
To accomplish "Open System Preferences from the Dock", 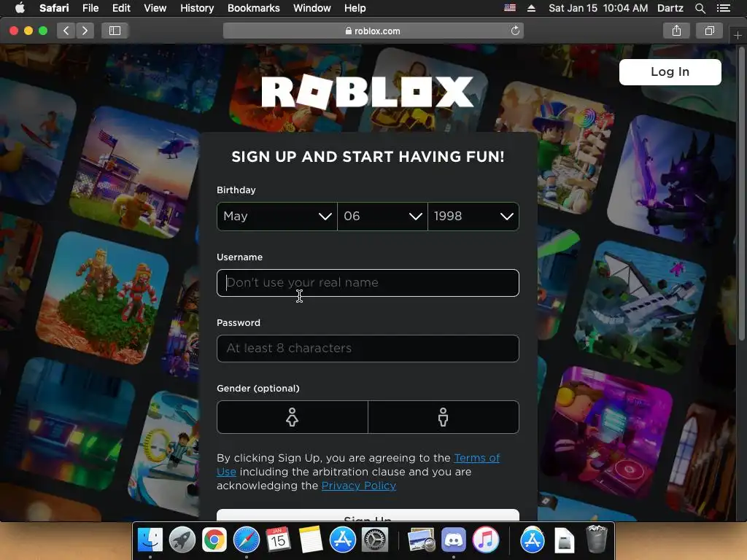I will click(x=375, y=540).
